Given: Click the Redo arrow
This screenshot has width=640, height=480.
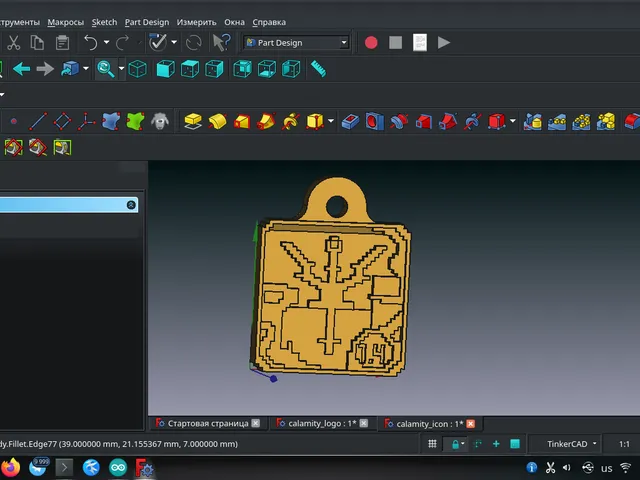Looking at the screenshot, I should coord(122,42).
